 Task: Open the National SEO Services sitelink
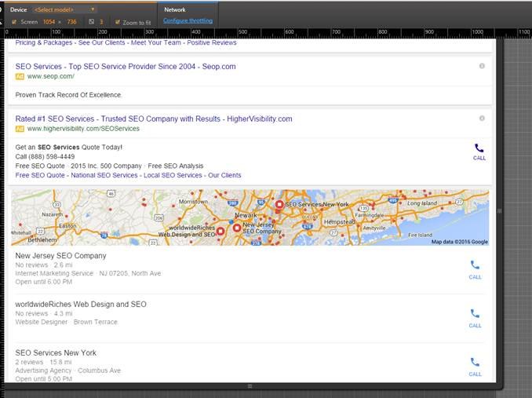point(104,175)
